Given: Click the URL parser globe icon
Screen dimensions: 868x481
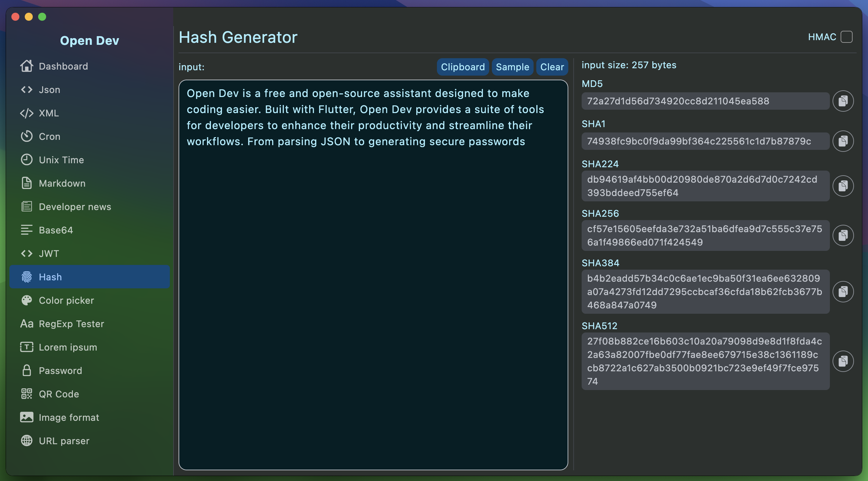Looking at the screenshot, I should click(27, 441).
